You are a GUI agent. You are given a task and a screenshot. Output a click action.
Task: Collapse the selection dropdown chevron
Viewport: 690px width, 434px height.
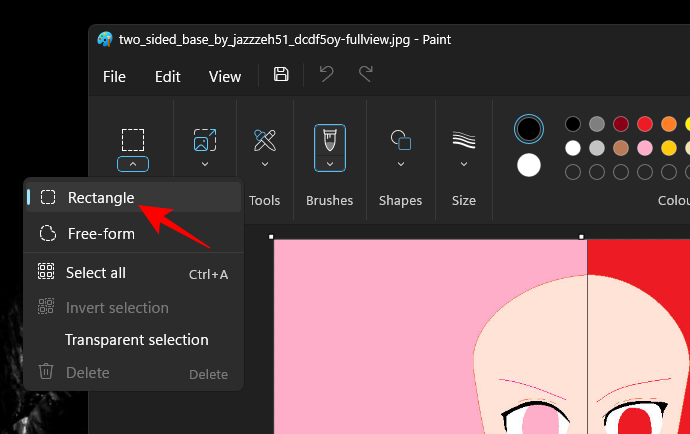[x=133, y=164]
